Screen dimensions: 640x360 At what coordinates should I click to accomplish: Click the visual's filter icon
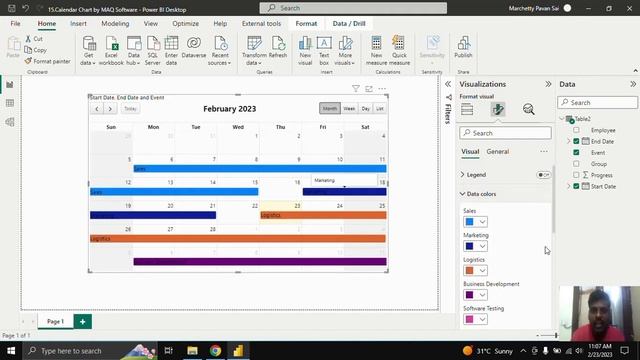(356, 89)
